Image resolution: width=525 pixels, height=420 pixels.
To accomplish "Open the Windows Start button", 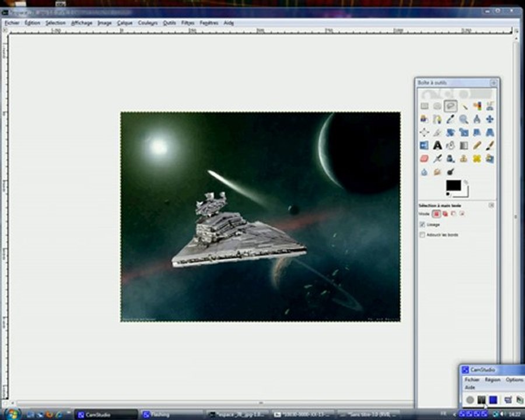I will [13, 414].
